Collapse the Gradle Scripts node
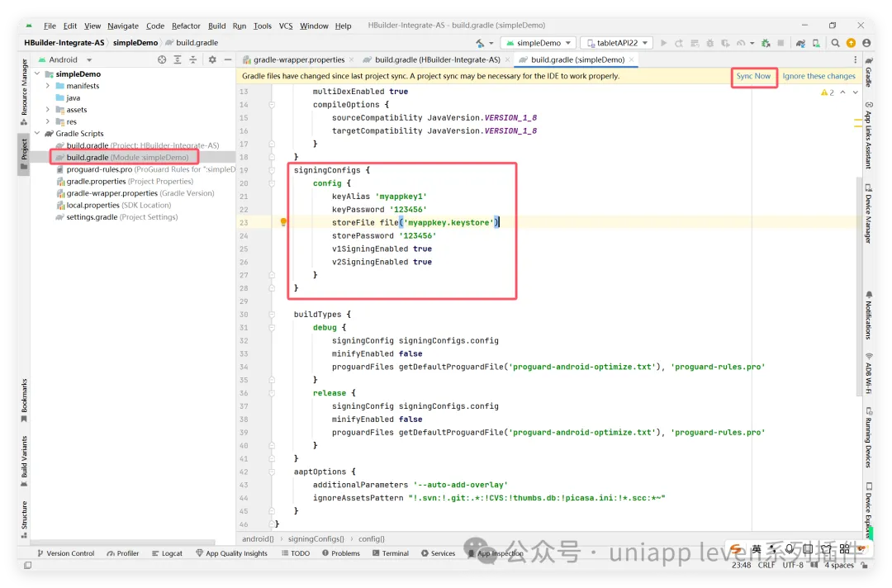The image size is (892, 588). [37, 134]
